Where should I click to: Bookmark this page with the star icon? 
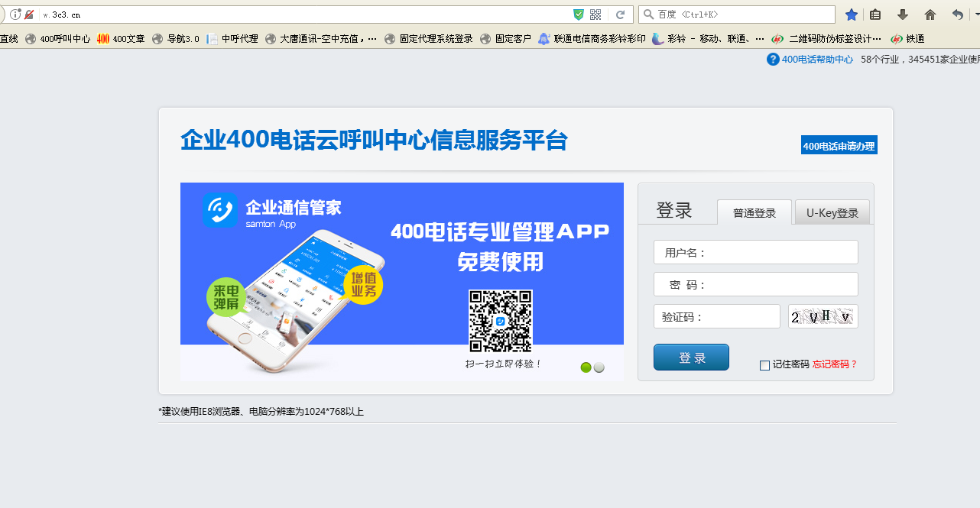tap(852, 15)
